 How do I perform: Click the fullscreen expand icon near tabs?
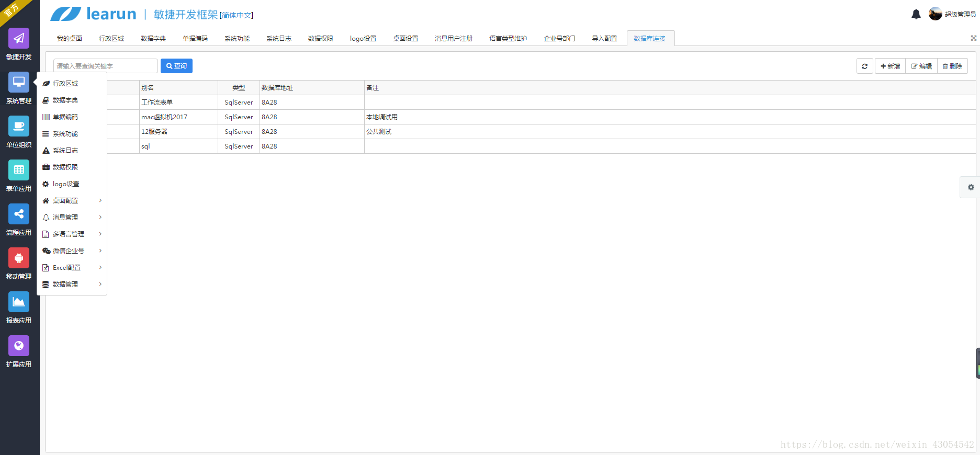tap(973, 38)
